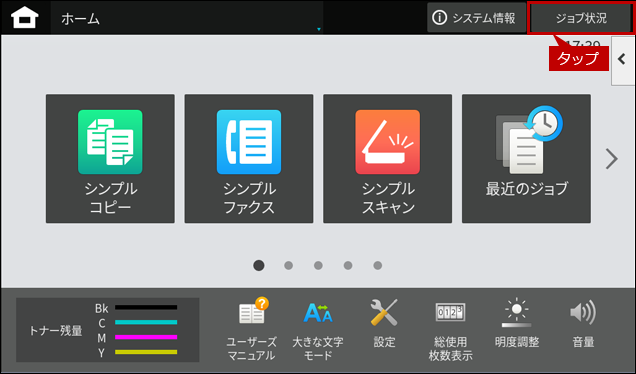
Task: Expand the side action panel arrow
Action: [623, 60]
